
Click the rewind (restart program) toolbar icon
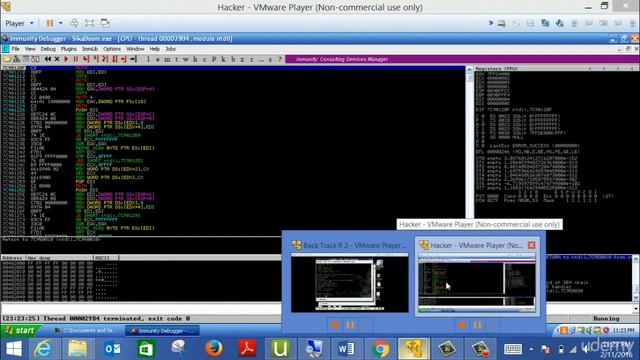(x=48, y=59)
